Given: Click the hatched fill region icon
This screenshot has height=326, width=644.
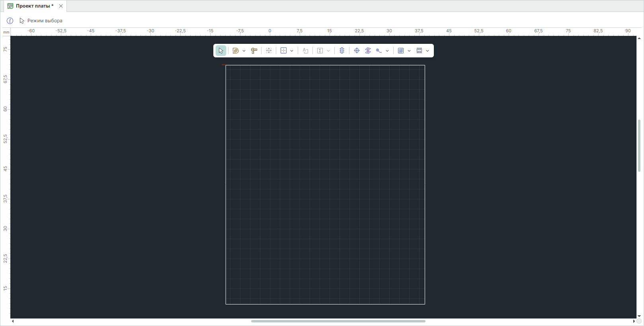Looking at the screenshot, I should tap(401, 51).
